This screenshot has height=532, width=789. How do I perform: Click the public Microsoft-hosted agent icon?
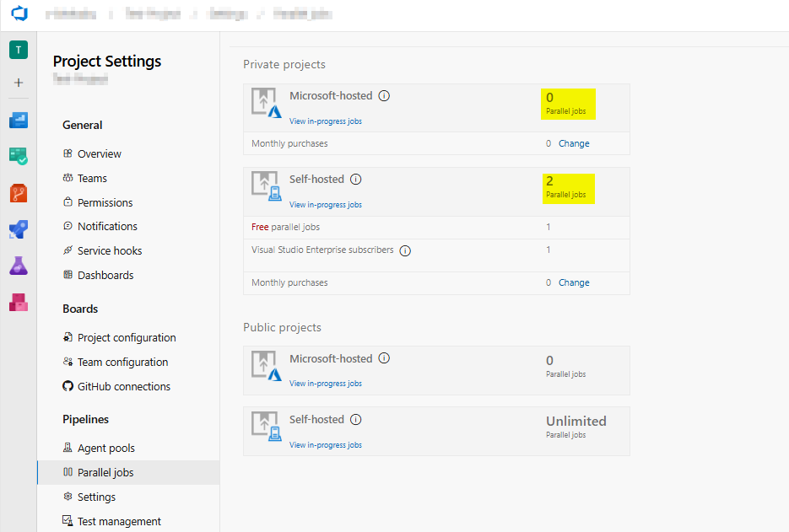[266, 366]
